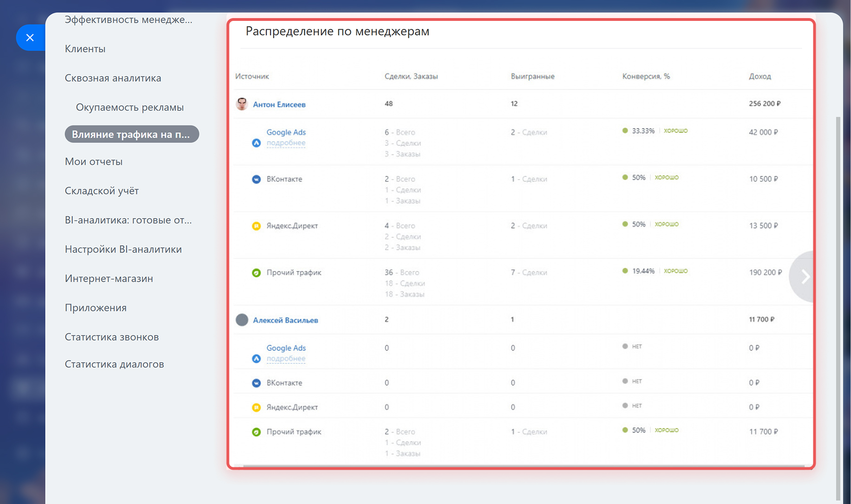Click ВКонтакте icon under Антон Елисеев

tap(256, 179)
